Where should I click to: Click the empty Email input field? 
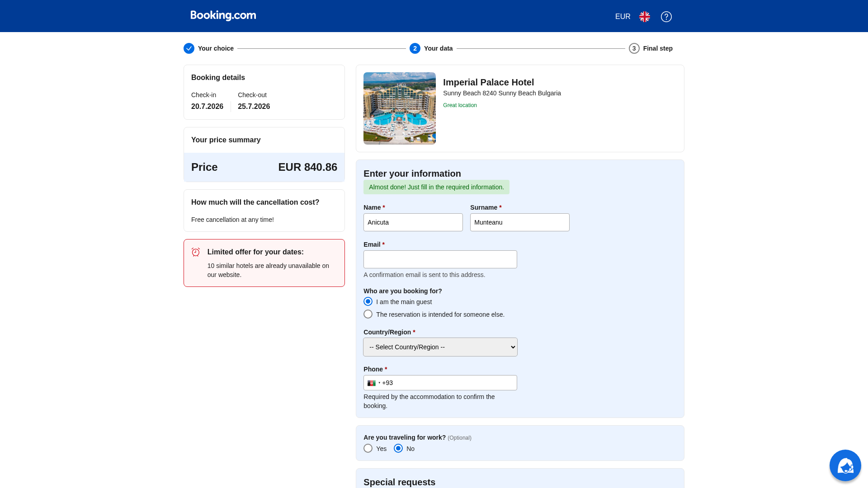click(x=440, y=259)
